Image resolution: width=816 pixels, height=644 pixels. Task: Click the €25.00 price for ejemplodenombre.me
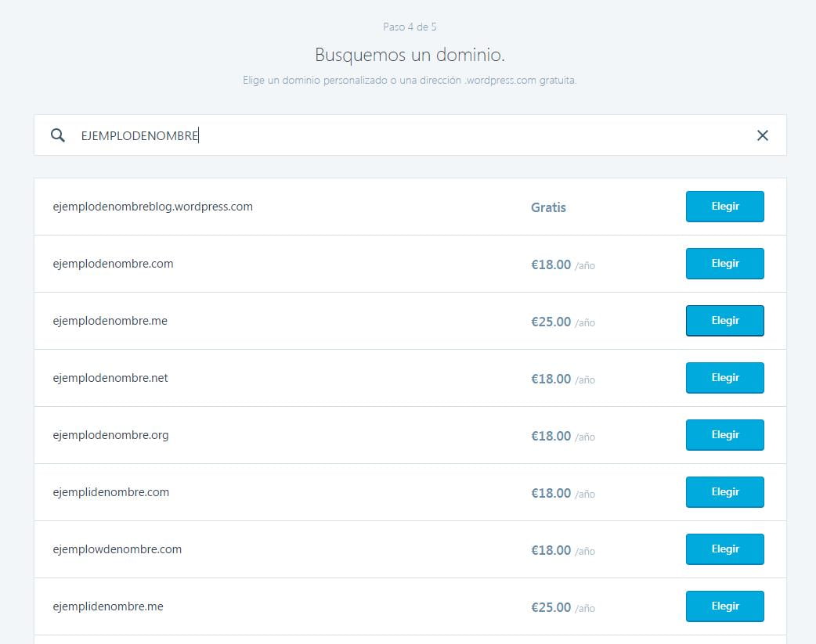551,322
